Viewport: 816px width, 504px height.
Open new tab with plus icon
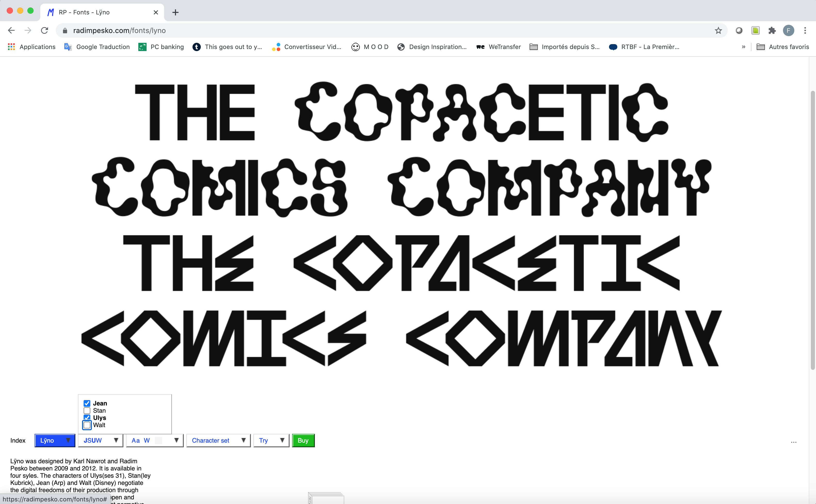pos(175,12)
